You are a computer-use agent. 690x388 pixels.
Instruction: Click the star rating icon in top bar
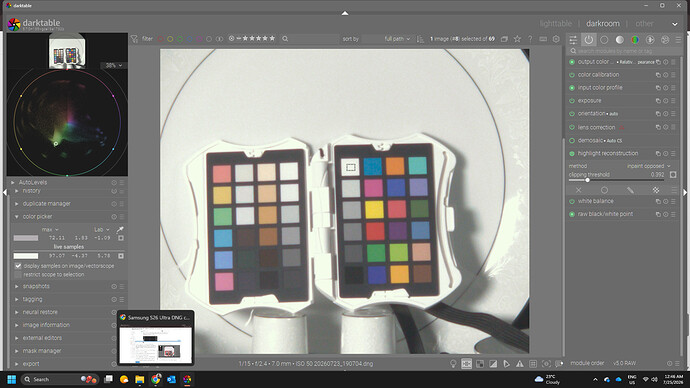point(518,39)
